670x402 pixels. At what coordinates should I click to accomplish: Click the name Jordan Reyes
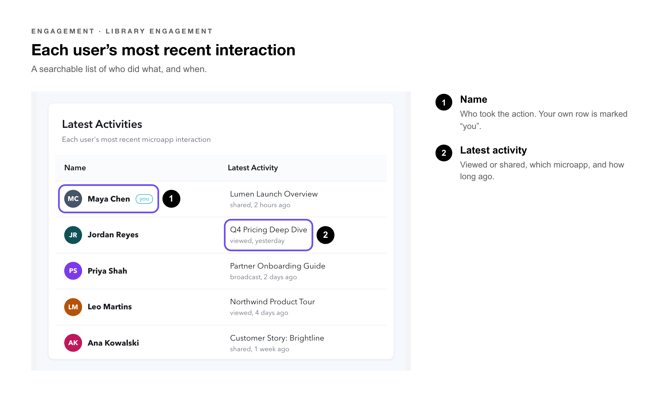pyautogui.click(x=113, y=235)
